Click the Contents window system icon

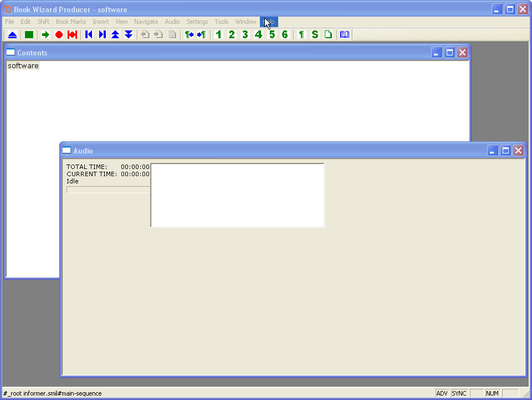(x=11, y=52)
